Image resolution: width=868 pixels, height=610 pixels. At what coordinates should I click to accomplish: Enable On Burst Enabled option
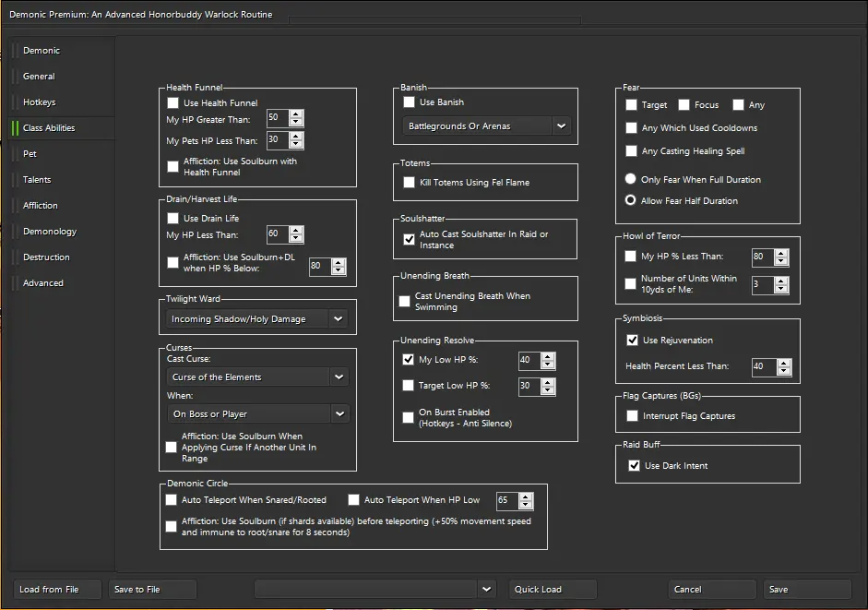click(408, 418)
